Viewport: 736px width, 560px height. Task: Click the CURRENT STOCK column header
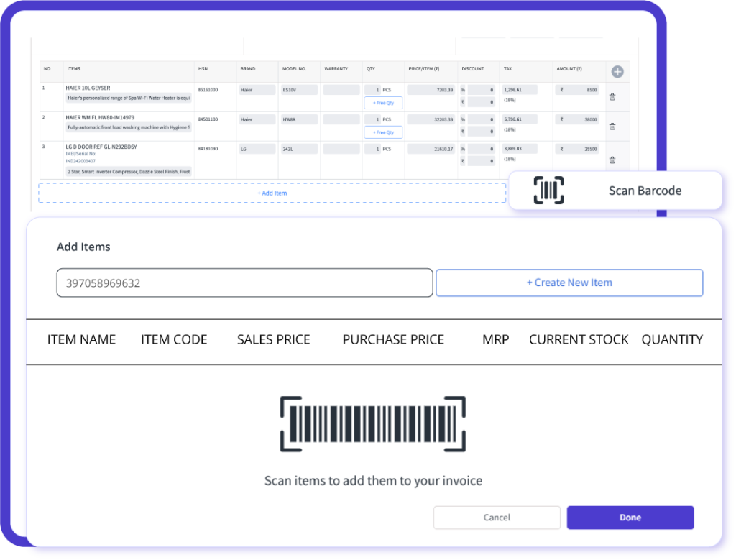pyautogui.click(x=579, y=339)
